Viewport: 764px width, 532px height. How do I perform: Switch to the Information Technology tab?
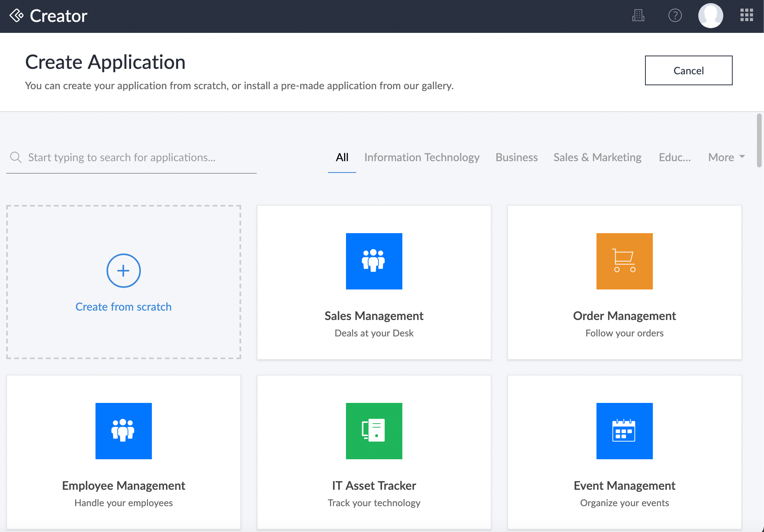422,157
